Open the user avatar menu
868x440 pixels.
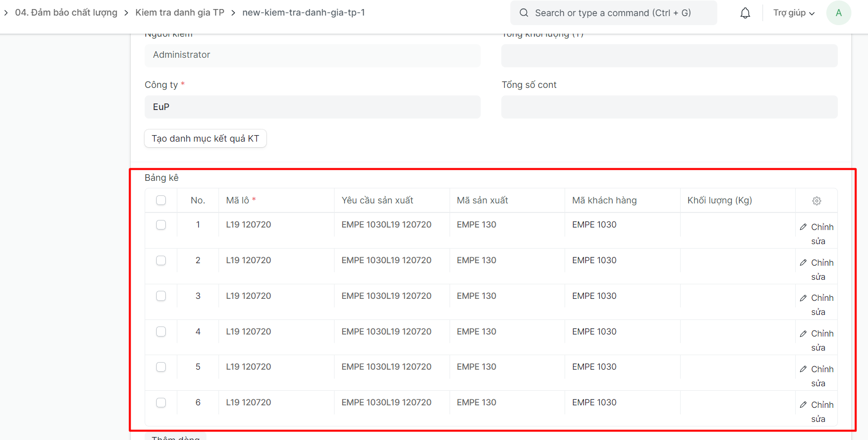(x=838, y=13)
